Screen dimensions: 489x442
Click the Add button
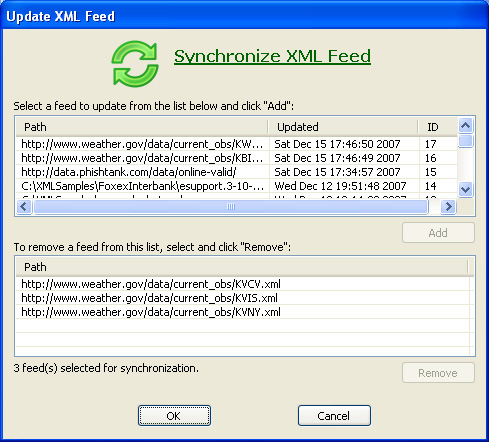[x=438, y=233]
